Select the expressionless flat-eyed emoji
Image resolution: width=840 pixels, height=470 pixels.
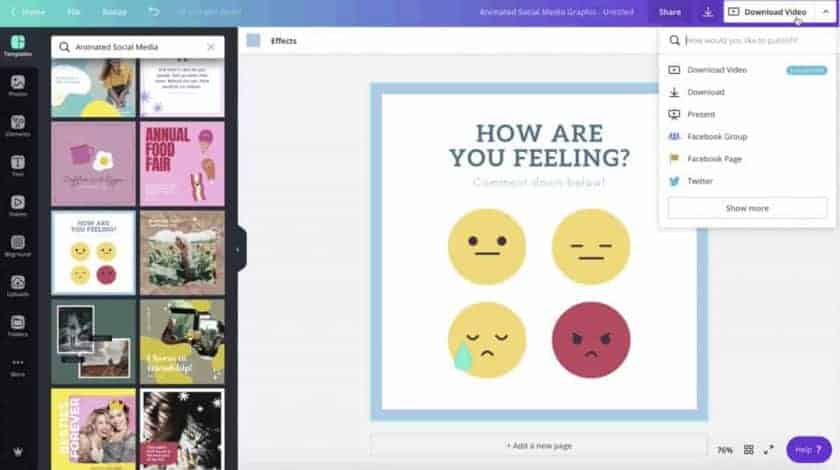tap(591, 247)
